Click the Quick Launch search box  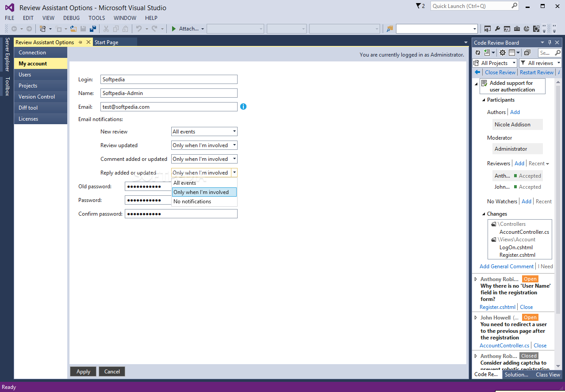click(x=474, y=6)
